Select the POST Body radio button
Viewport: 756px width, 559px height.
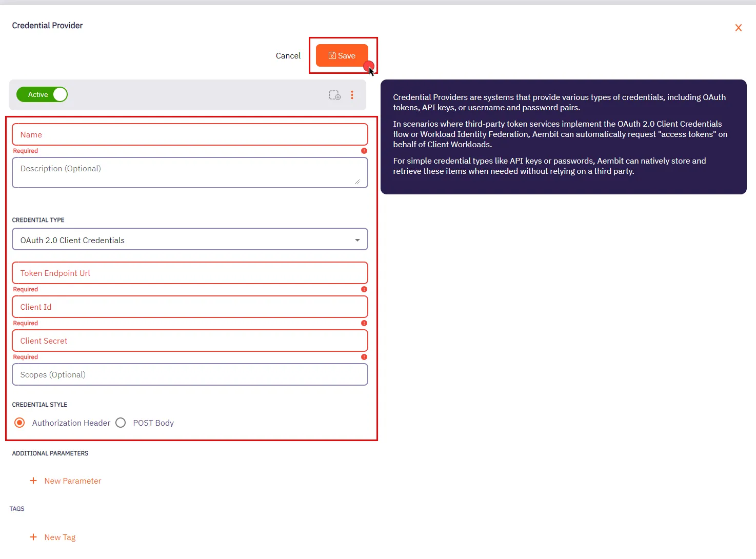pos(121,423)
